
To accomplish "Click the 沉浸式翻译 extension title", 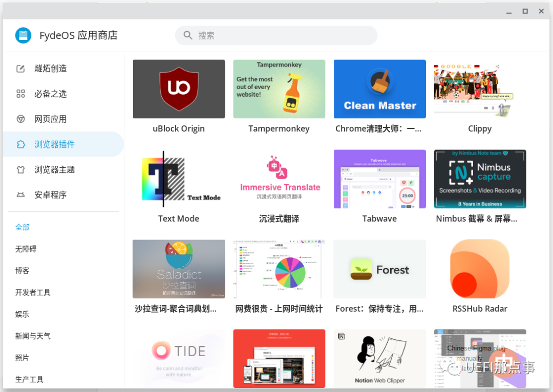I will (279, 219).
